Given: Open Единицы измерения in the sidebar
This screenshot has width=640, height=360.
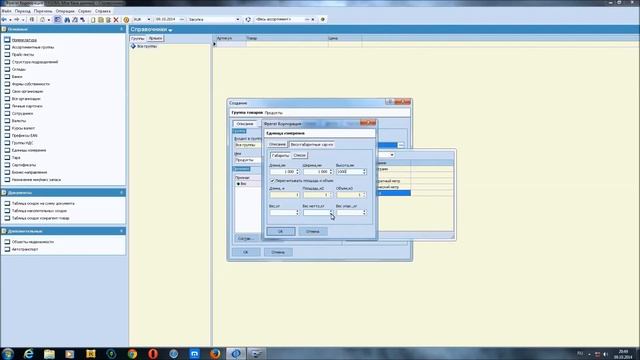Looking at the screenshot, I should click(29, 150).
